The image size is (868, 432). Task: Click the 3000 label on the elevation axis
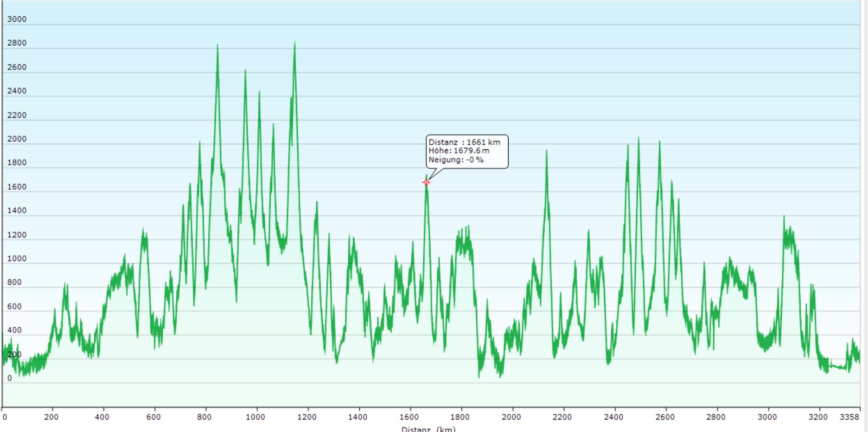[x=17, y=19]
